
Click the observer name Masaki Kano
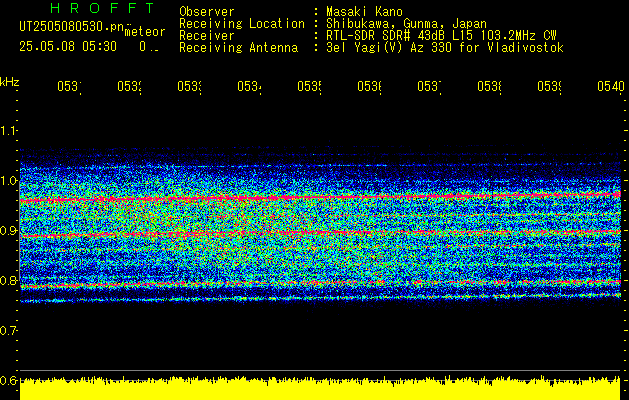pyautogui.click(x=364, y=12)
